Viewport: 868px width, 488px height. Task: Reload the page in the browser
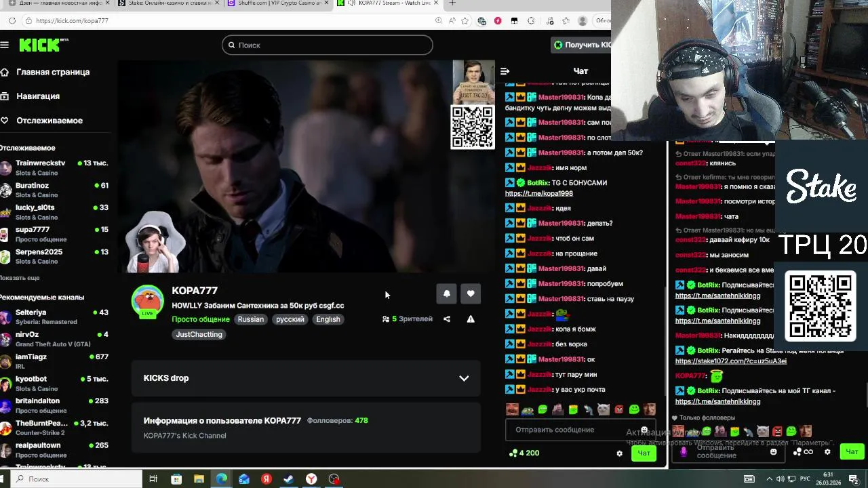(12, 21)
